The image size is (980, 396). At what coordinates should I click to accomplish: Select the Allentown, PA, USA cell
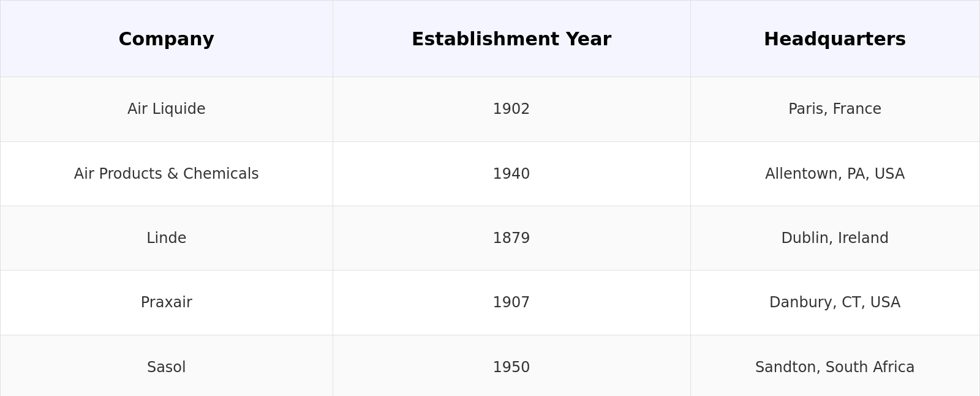pyautogui.click(x=834, y=174)
